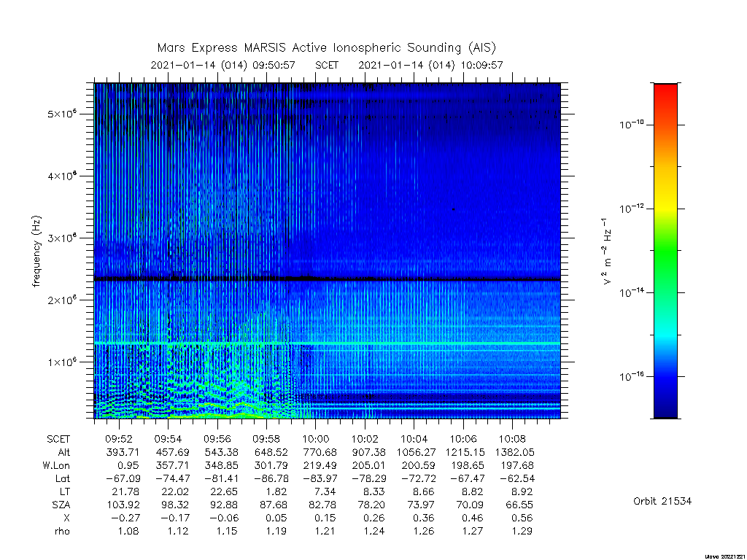747x560 pixels.
Task: Click the local time value 22.65
Action: tap(225, 491)
